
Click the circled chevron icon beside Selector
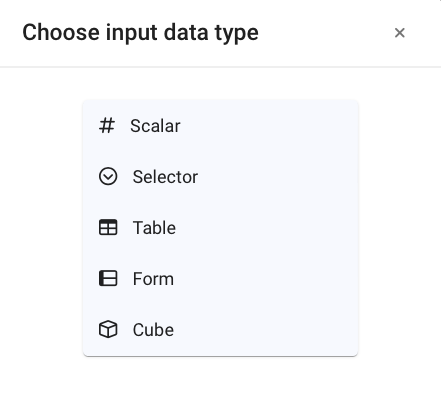(x=108, y=176)
